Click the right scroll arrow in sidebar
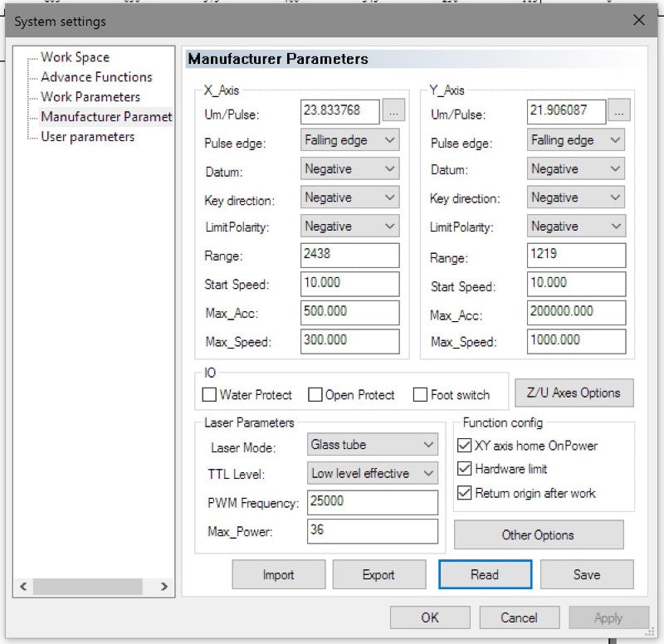 (164, 586)
